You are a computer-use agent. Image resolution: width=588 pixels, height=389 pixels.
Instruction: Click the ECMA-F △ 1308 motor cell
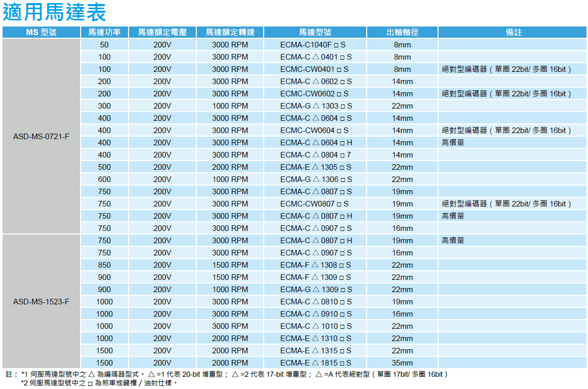[316, 265]
